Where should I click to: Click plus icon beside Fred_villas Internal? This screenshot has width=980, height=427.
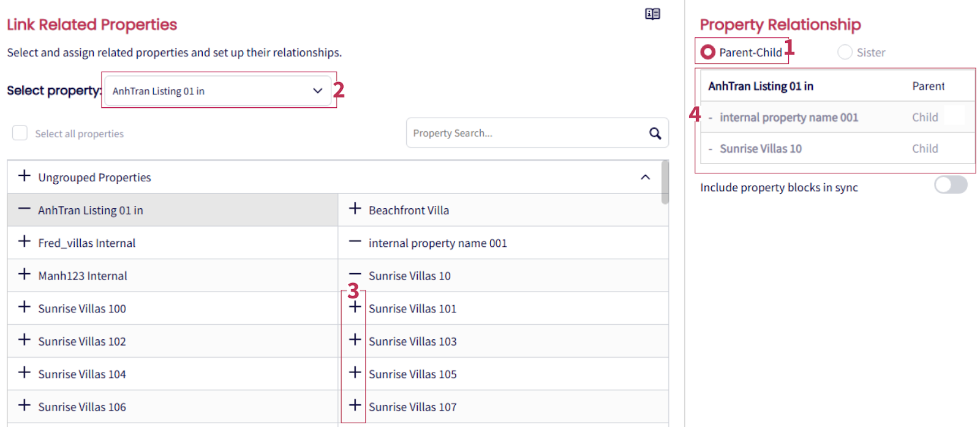(x=24, y=242)
